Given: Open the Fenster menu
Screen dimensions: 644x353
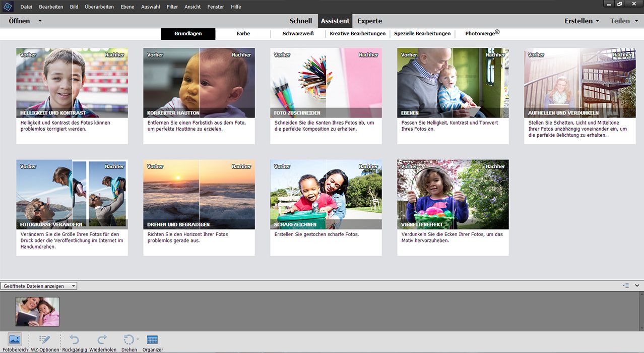Looking at the screenshot, I should click(216, 7).
